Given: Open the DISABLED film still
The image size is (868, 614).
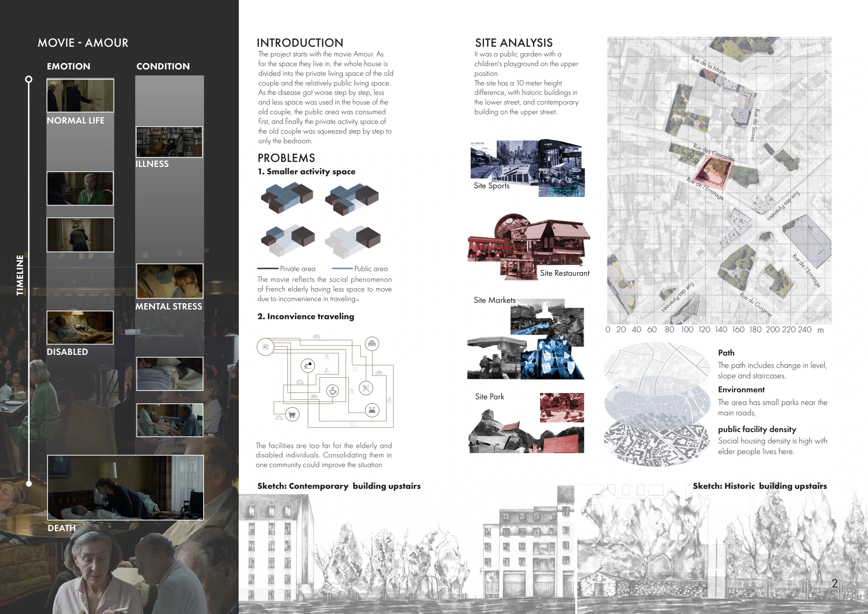Looking at the screenshot, I should (x=80, y=328).
